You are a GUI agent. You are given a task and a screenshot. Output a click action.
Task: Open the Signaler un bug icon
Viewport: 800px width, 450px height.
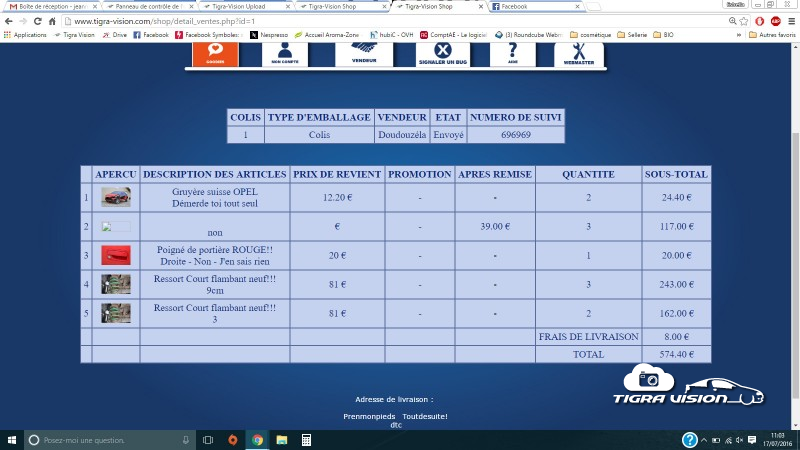(x=443, y=52)
